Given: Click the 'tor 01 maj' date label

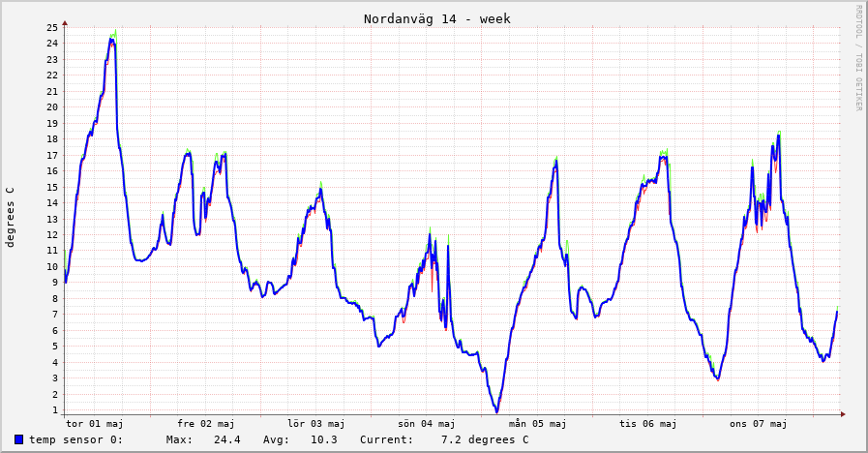Looking at the screenshot, I should (x=95, y=424).
